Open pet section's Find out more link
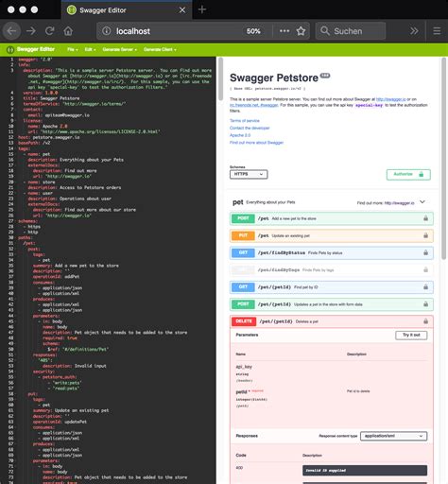 pyautogui.click(x=399, y=203)
